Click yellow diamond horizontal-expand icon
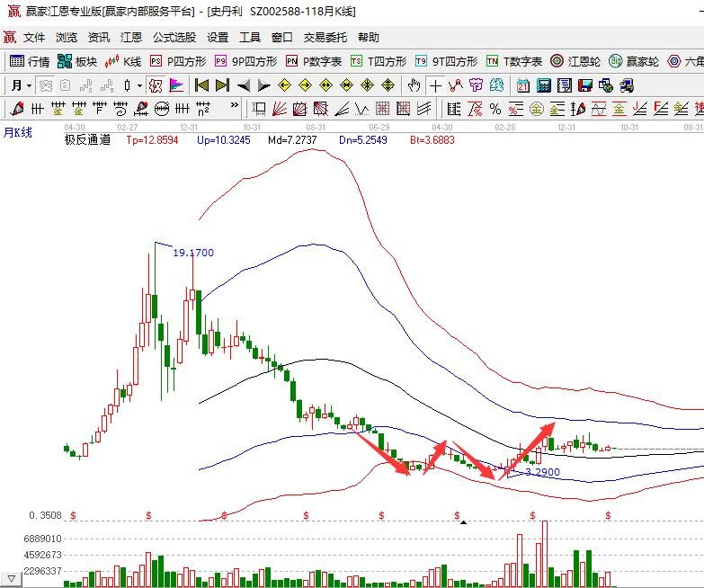This screenshot has height=588, width=704. pos(326,85)
